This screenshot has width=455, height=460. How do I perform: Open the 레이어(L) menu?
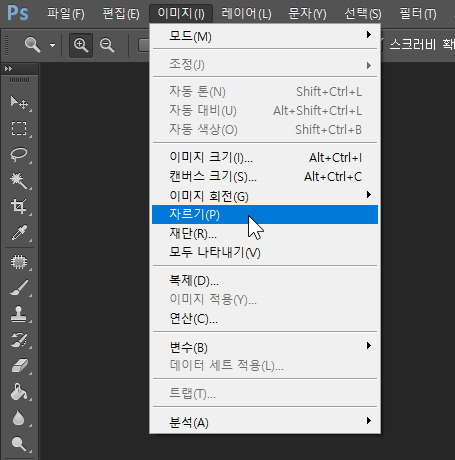(x=247, y=14)
